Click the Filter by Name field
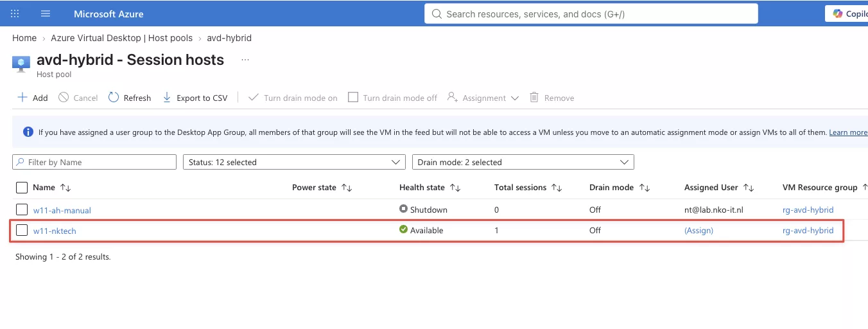Viewport: 868px width, 329px height. tap(94, 162)
